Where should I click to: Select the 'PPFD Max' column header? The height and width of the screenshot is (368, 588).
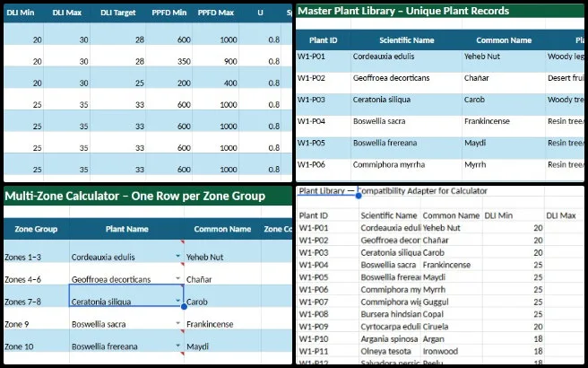[216, 13]
